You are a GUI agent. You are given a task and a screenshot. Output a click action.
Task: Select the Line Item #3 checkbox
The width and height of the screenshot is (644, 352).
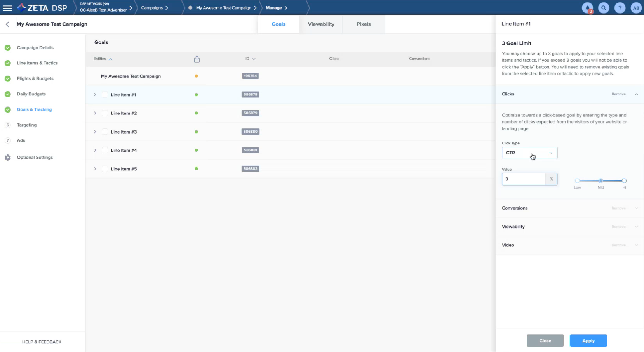pyautogui.click(x=104, y=132)
